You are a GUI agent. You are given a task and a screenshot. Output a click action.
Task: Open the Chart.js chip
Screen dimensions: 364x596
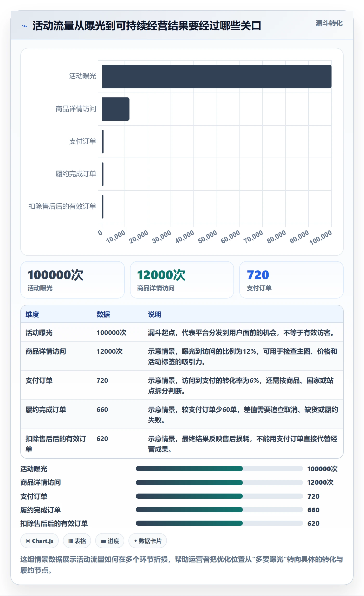click(40, 541)
